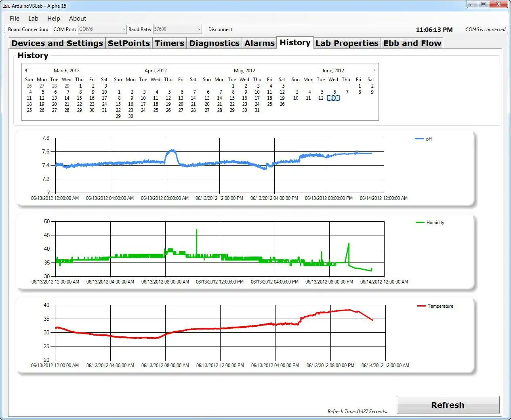Select March 31 in the calendar
Viewport: 511px width, 420px height.
coord(104,110)
